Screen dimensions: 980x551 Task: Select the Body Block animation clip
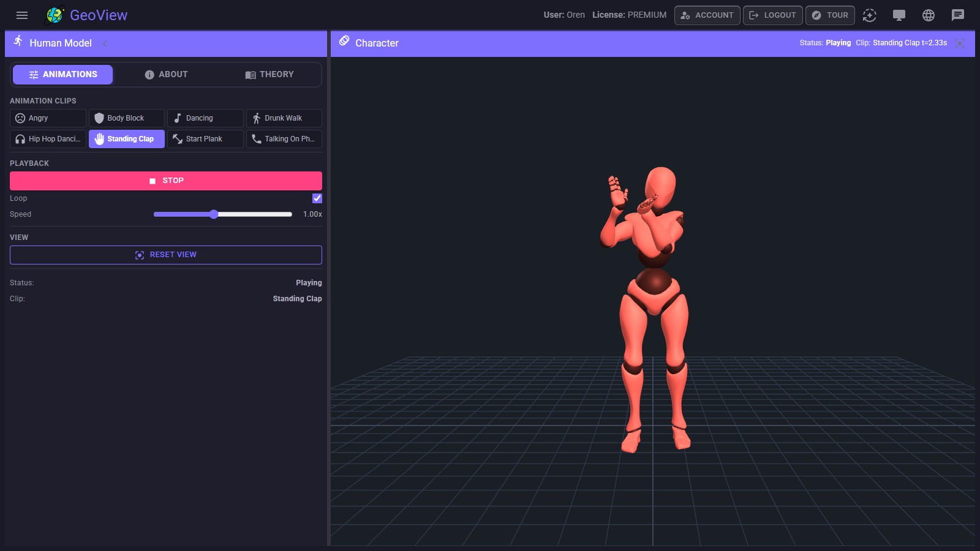pos(127,118)
